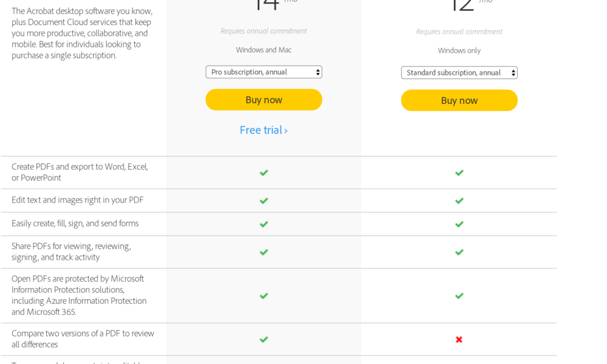The width and height of the screenshot is (607, 364).
Task: Open the Free trial link
Action: (263, 130)
